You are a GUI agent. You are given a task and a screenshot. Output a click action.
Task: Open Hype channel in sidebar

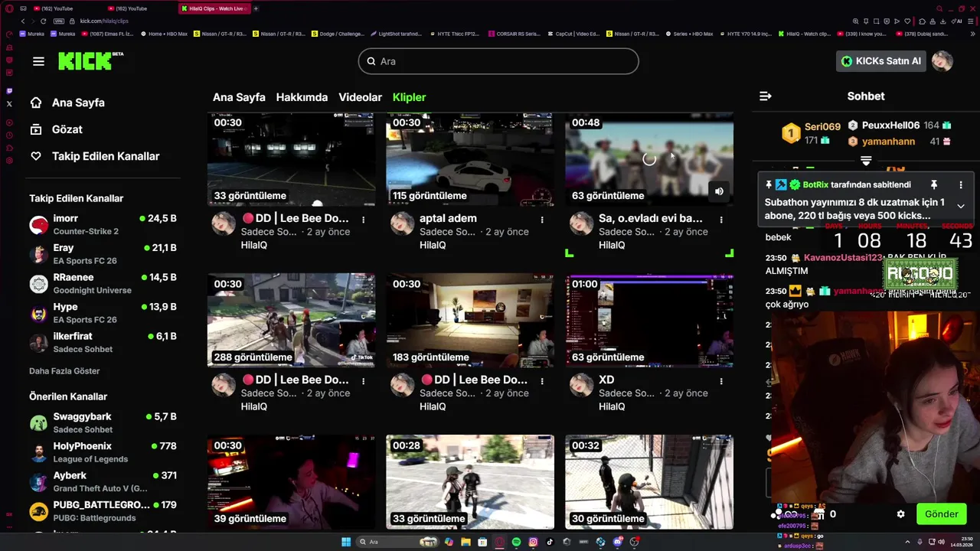click(103, 313)
